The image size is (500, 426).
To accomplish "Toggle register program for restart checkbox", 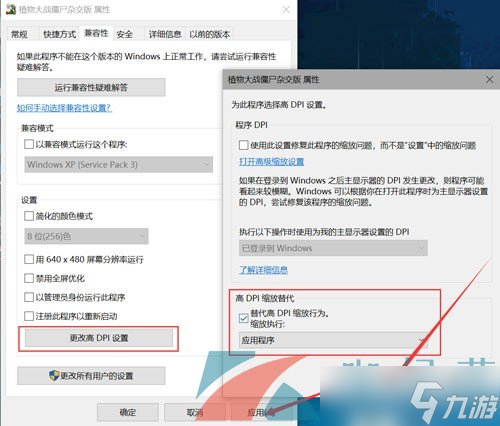I will tap(29, 316).
